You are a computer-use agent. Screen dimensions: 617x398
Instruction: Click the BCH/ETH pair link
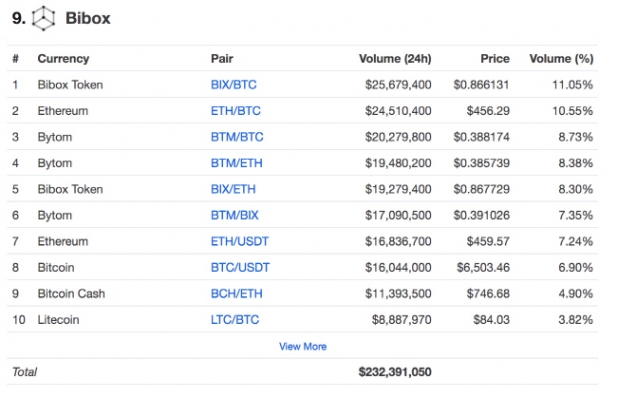pyautogui.click(x=236, y=293)
